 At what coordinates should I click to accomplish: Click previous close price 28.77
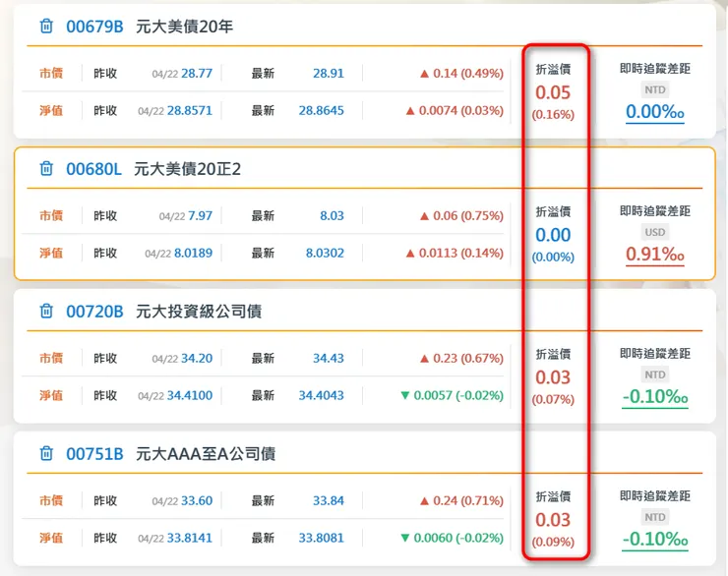point(197,74)
